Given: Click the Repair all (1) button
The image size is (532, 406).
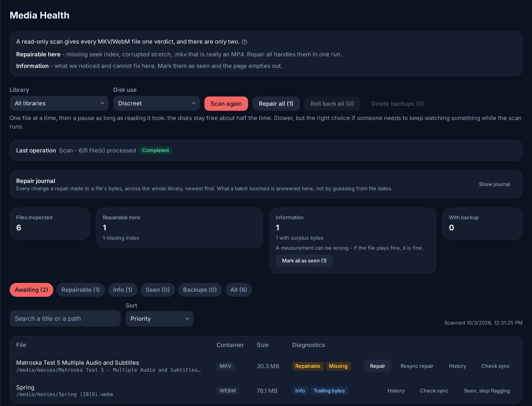Looking at the screenshot, I should click(x=276, y=104).
